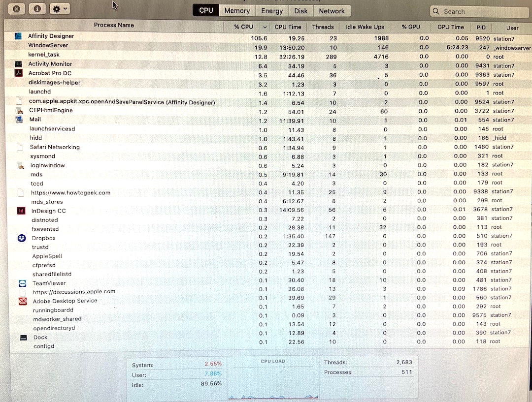
Task: Click the Dock process icon
Action: click(24, 337)
